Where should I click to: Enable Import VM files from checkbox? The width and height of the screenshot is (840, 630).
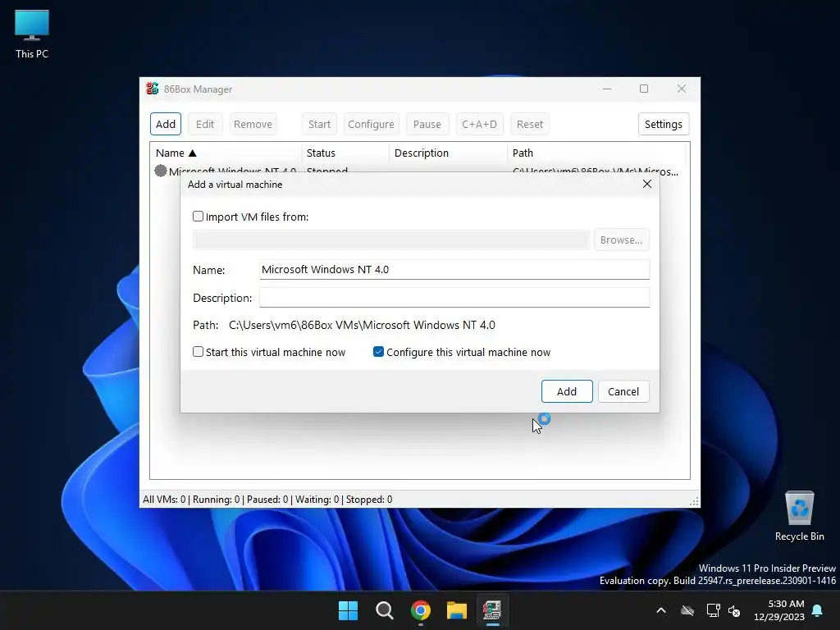click(x=199, y=217)
